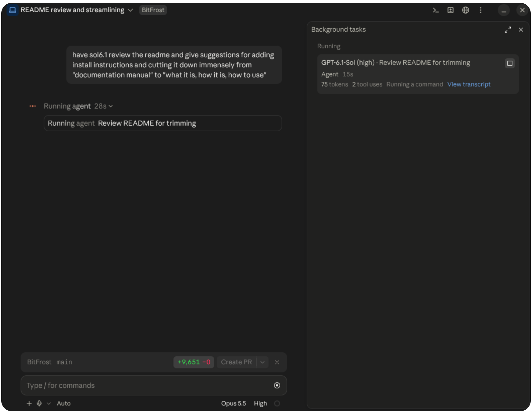Click the file preview panel icon in header
This screenshot has width=532, height=412.
coord(451,10)
